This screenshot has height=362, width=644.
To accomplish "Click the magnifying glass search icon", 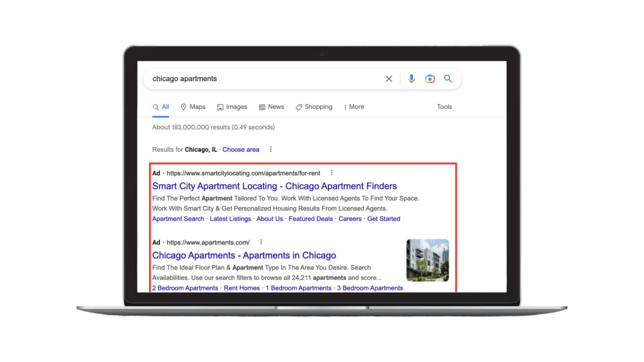I will pos(448,78).
